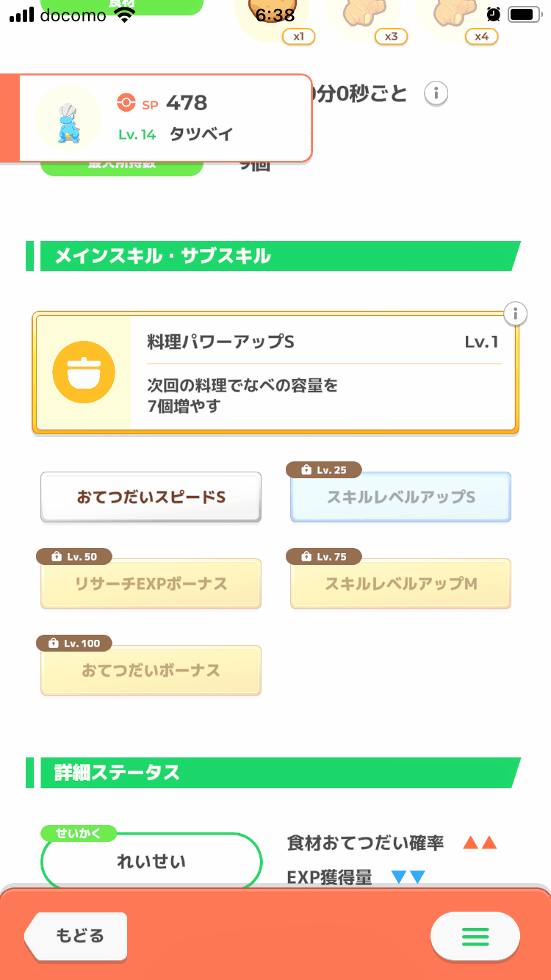Select the おてつだいスピードS sub skill
Viewport: 551px width, 980px height.
pos(151,497)
